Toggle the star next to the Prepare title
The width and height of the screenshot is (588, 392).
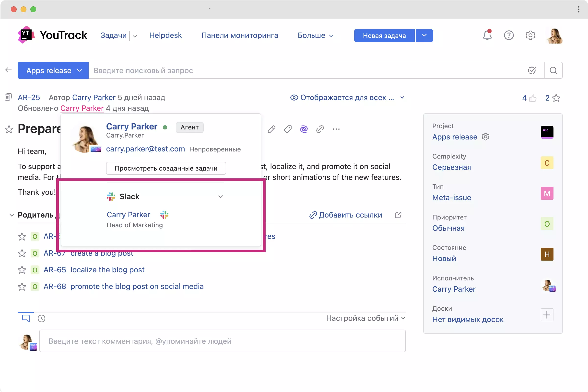coord(9,129)
